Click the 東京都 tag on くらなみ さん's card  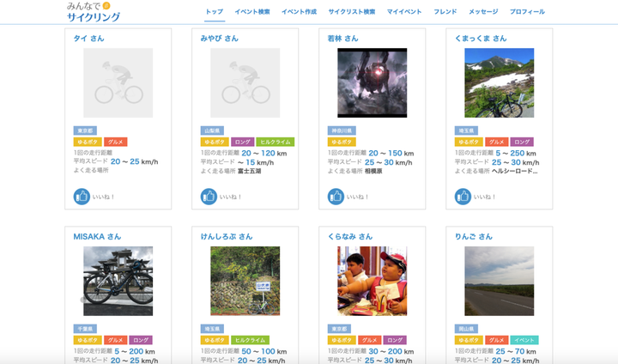[339, 329]
